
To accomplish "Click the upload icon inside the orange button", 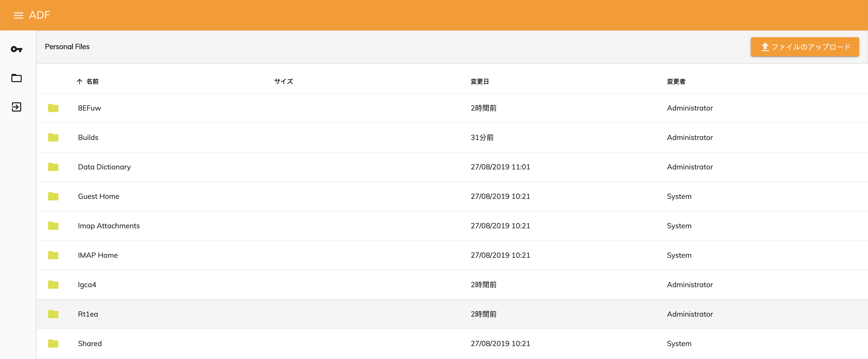I will pos(765,47).
